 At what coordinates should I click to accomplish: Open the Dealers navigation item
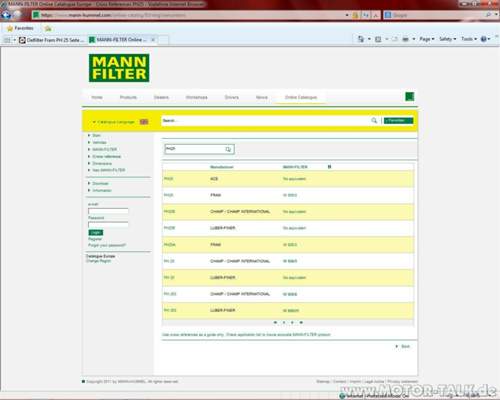(161, 97)
